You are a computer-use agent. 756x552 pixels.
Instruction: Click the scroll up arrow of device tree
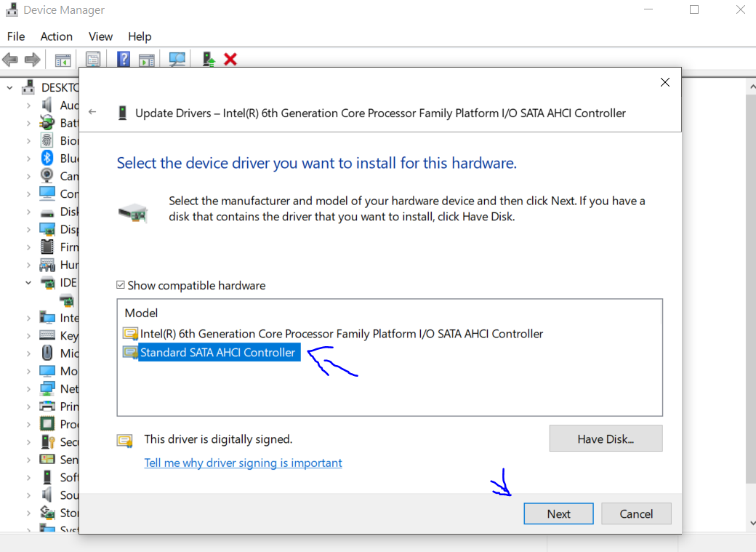(x=751, y=87)
